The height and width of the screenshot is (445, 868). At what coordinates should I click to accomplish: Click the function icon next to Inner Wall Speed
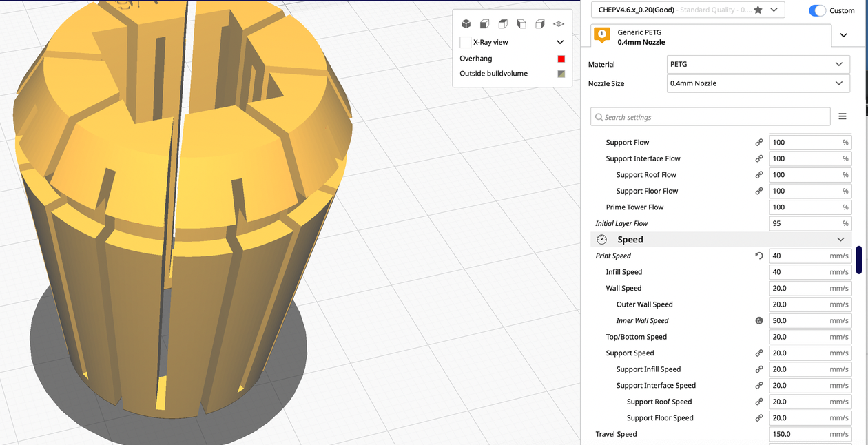(x=758, y=321)
